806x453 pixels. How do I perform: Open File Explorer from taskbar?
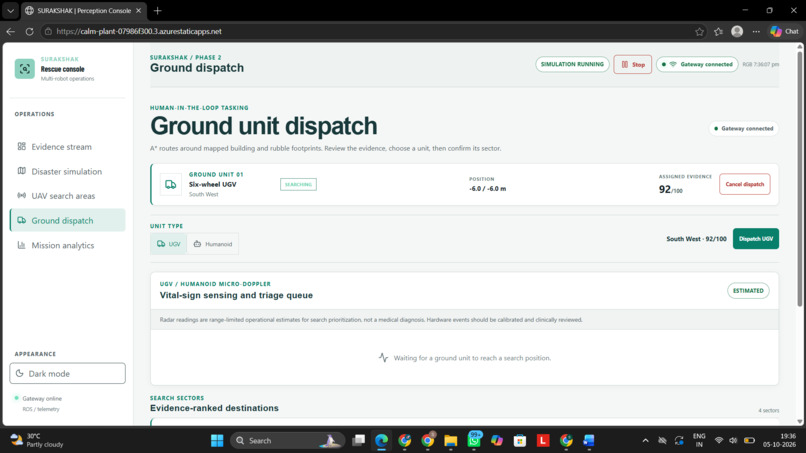point(451,441)
